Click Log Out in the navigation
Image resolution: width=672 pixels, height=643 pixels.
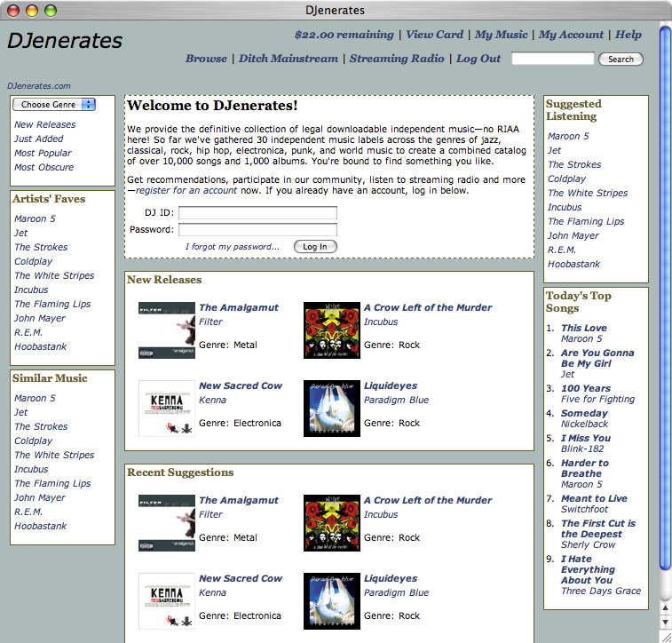coord(478,59)
